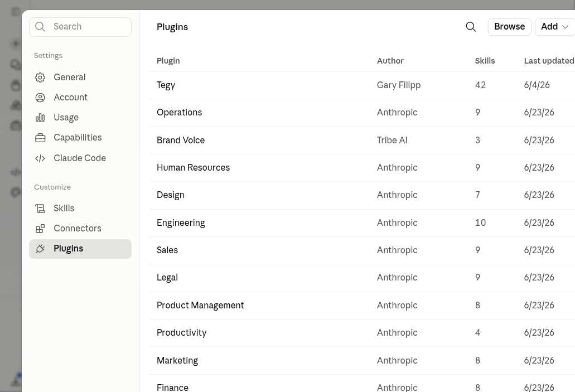Open the Add dropdown menu

click(555, 27)
